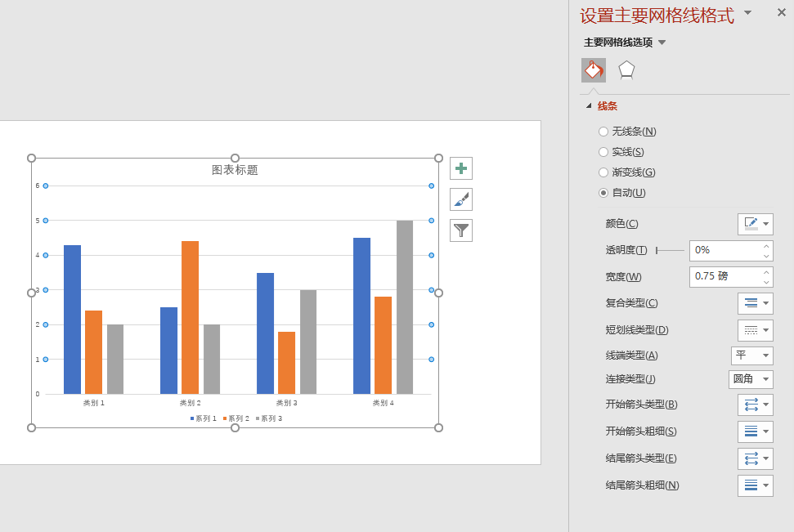This screenshot has width=794, height=532.
Task: Open the 短划线类型 dash type dropdown
Action: [x=755, y=330]
